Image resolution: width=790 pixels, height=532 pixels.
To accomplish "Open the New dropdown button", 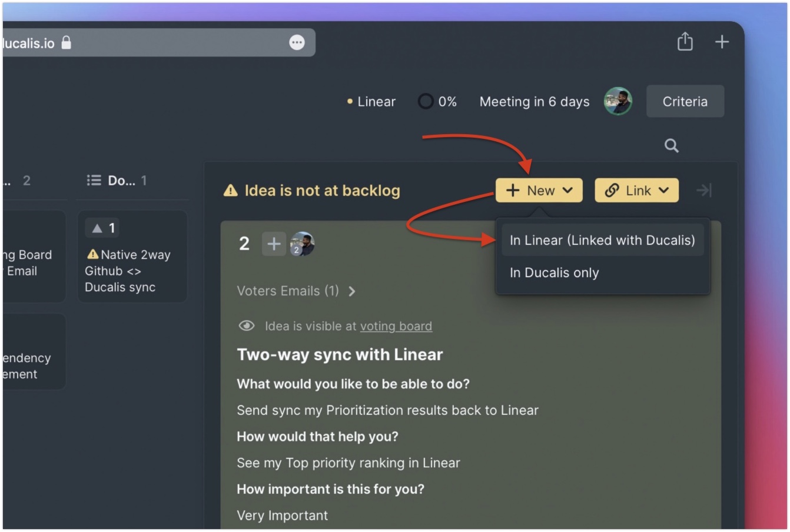I will click(x=539, y=190).
